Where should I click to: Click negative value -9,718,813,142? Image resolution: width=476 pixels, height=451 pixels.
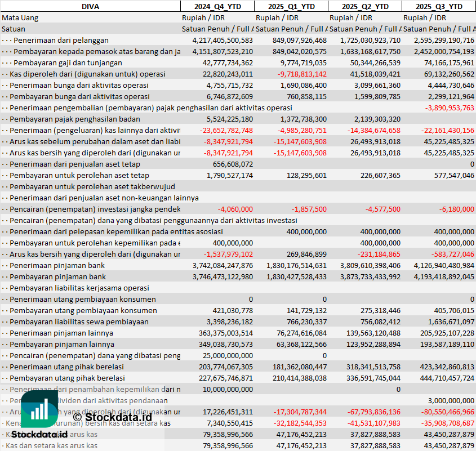coord(302,74)
